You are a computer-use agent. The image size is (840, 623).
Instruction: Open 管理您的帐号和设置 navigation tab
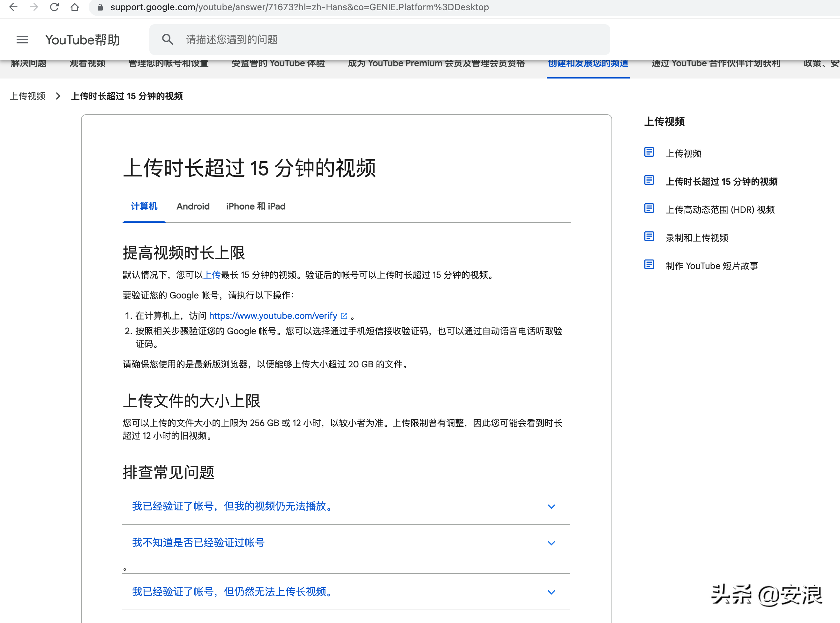tap(168, 64)
